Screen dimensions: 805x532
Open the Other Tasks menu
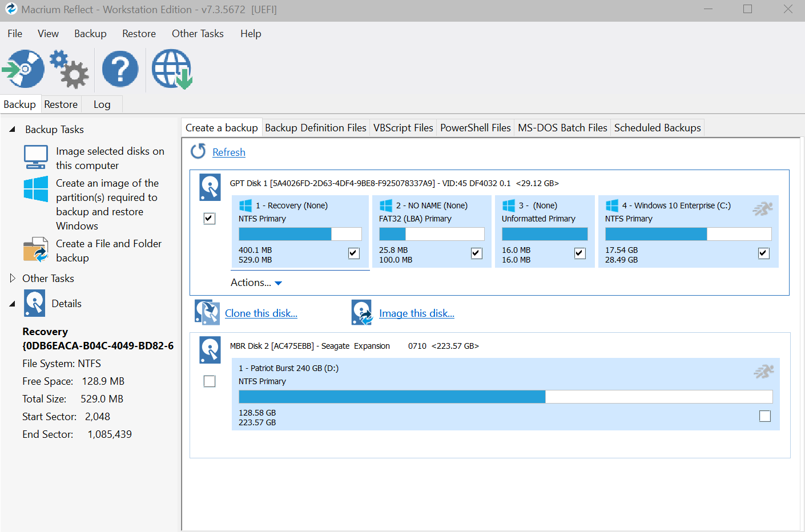pos(198,34)
